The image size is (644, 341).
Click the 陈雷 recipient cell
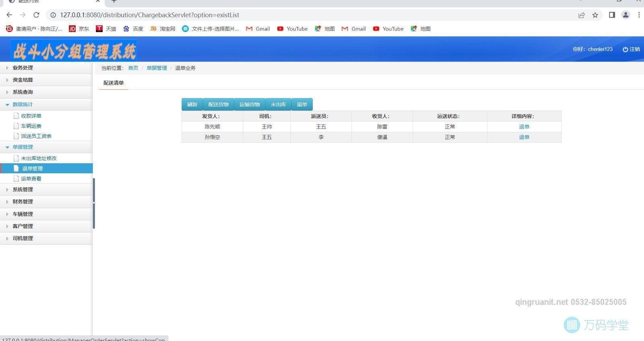382,127
